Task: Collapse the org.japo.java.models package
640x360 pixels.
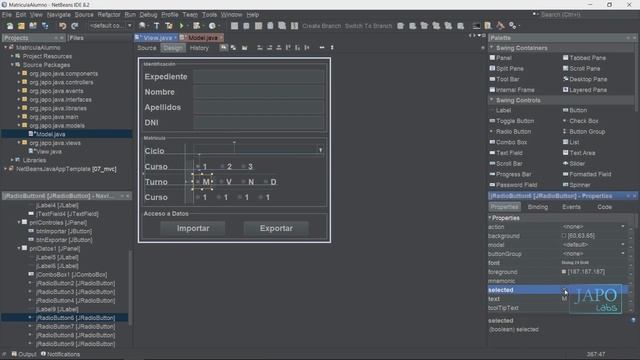Action: [x=18, y=125]
